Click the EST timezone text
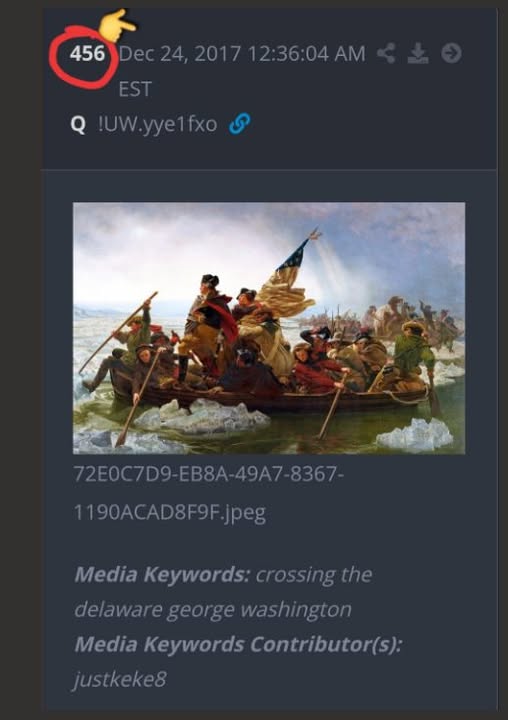Image resolution: width=508 pixels, height=720 pixels. [x=135, y=89]
